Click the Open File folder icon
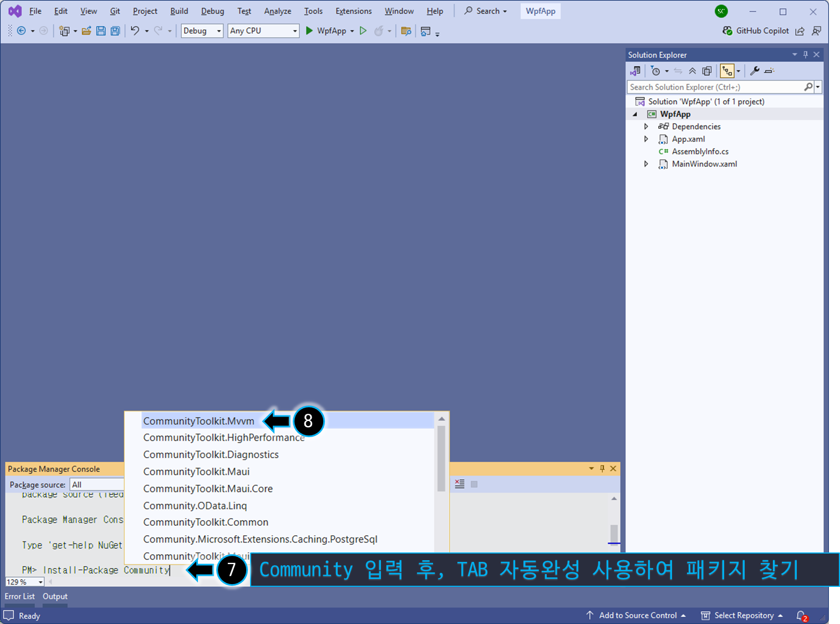Image resolution: width=840 pixels, height=624 pixels. 86,31
